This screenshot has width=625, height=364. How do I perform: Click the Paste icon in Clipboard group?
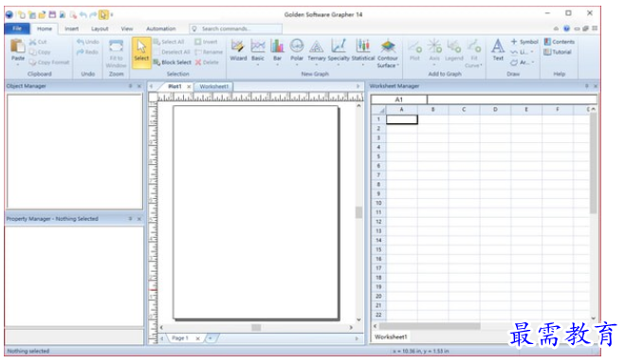coord(17,46)
